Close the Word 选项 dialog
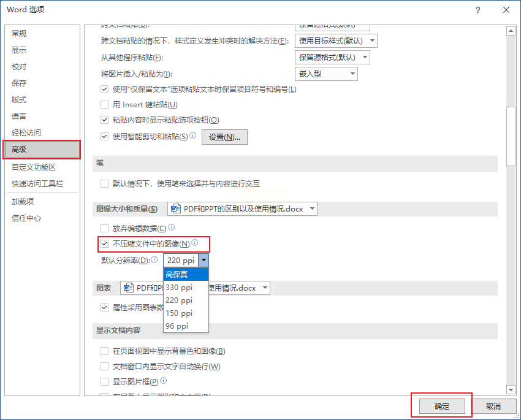This screenshot has width=521, height=420. click(x=506, y=10)
